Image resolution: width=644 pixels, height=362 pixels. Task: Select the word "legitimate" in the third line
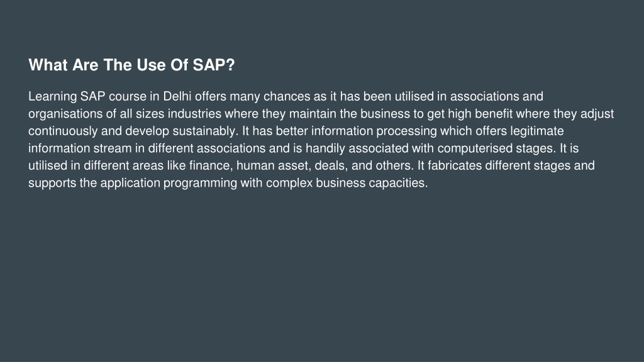pyautogui.click(x=537, y=131)
